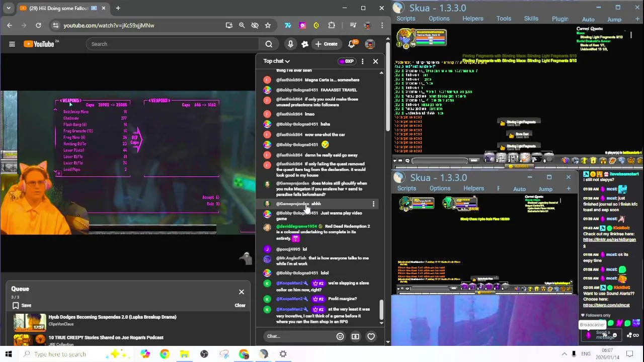Open Plugin menu in top Skua window
Viewport: 644px width, 362px height.
pyautogui.click(x=560, y=19)
